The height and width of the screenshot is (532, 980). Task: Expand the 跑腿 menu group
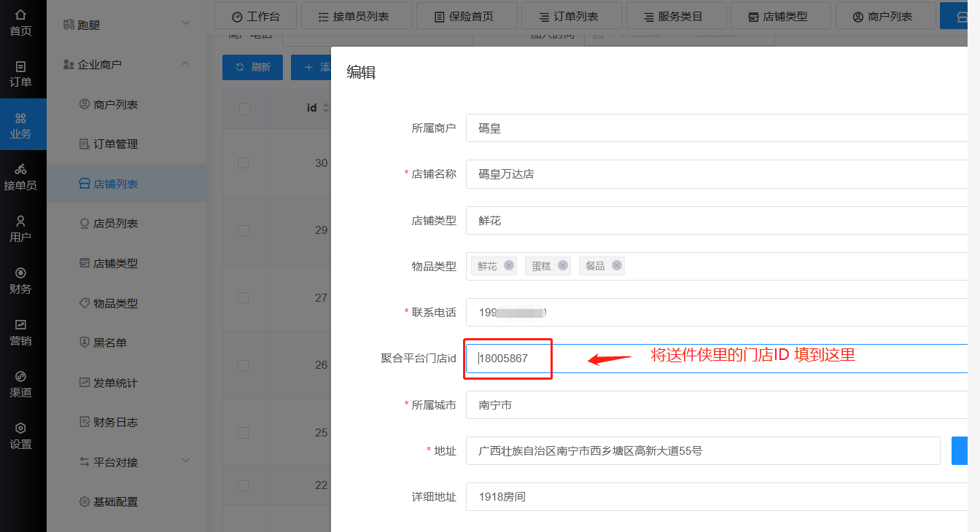[185, 24]
